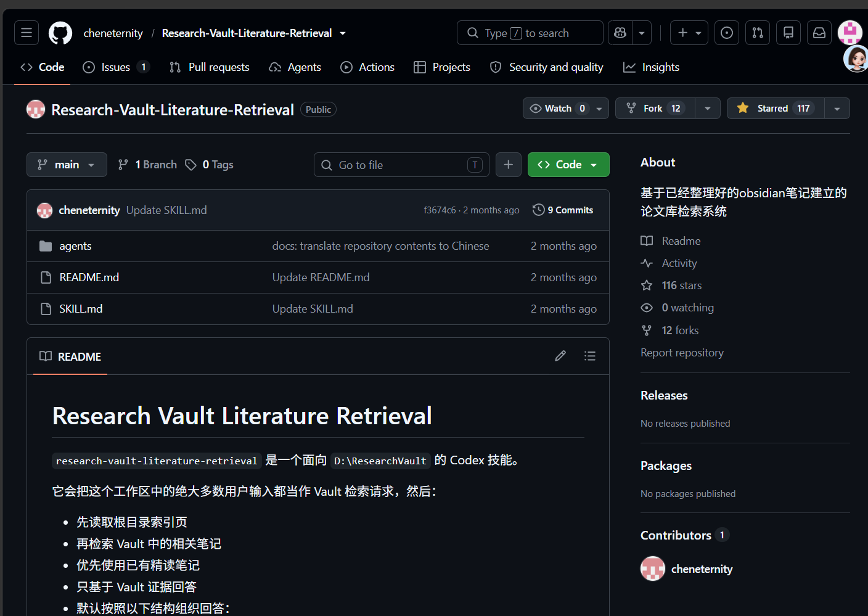Viewport: 868px width, 616px height.
Task: Focus the Go to file field
Action: (401, 165)
